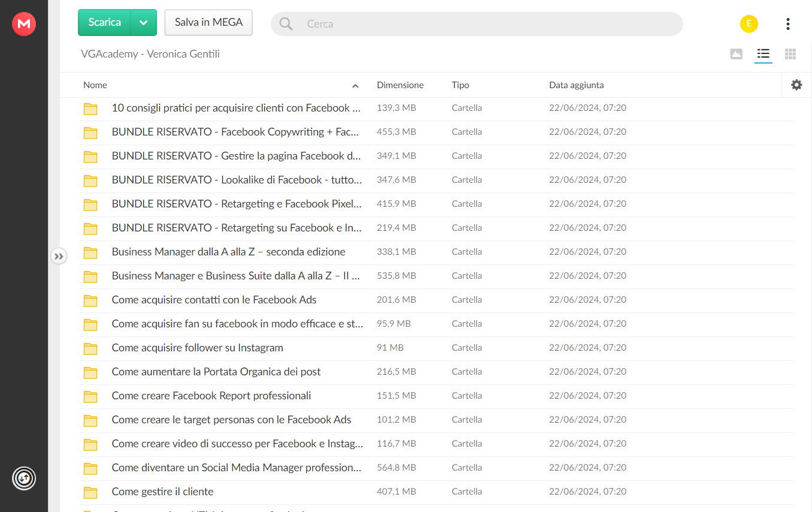Sort by the Dimensione column header
812x512 pixels.
click(400, 85)
